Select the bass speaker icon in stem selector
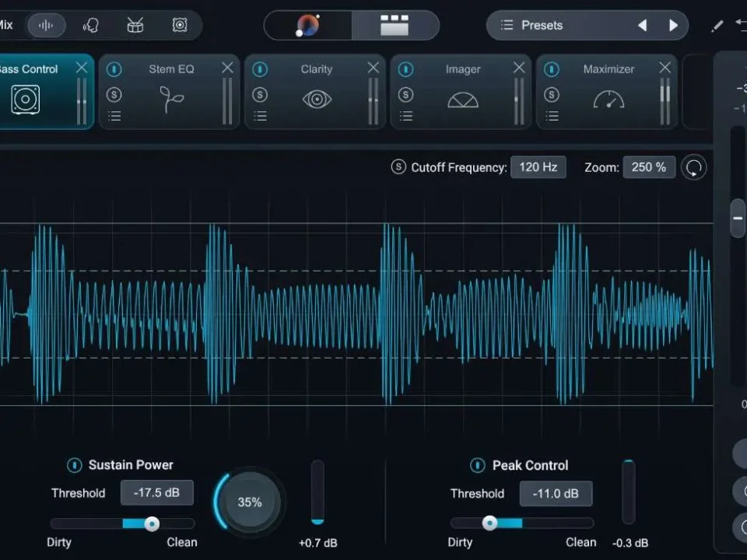 pos(180,26)
